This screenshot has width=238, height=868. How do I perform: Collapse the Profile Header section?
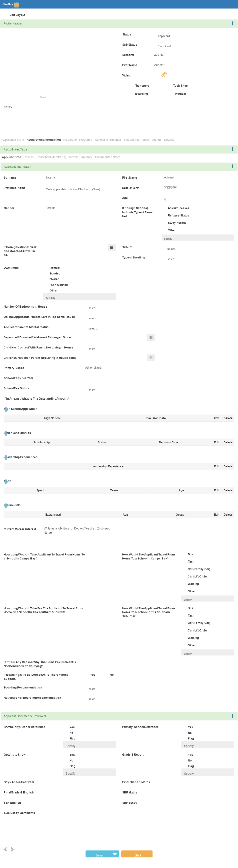coord(232,24)
